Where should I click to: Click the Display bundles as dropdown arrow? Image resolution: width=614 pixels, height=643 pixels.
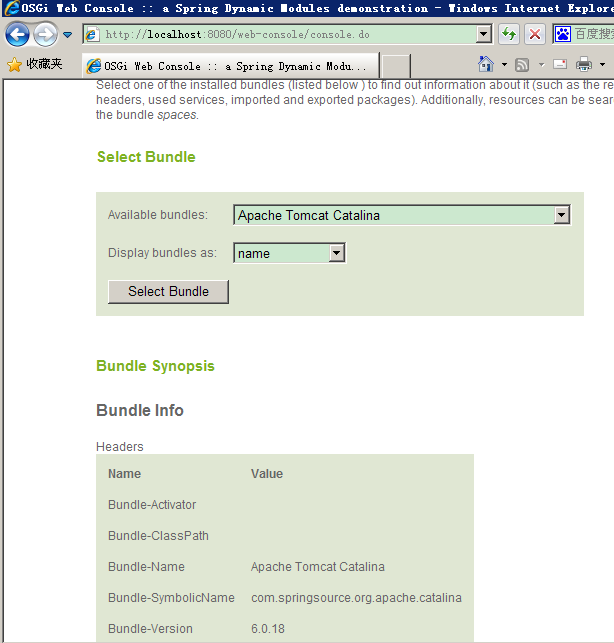[x=337, y=253]
